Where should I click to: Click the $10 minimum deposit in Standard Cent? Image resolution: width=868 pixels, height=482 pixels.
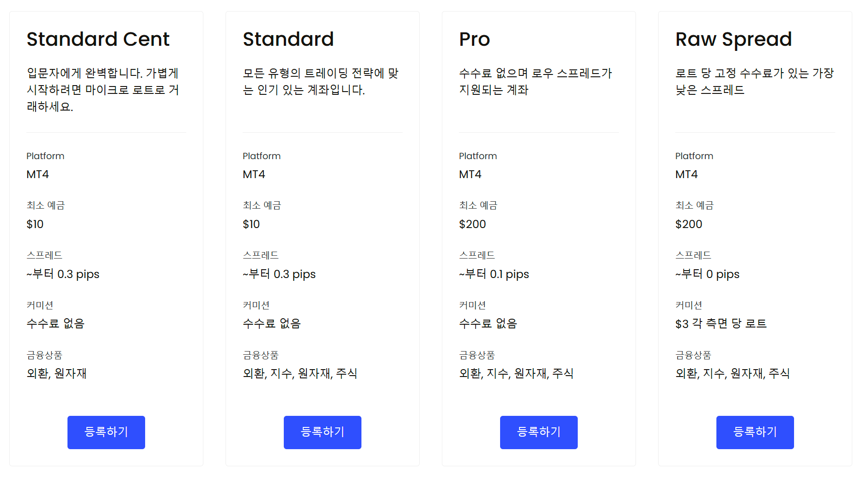(x=35, y=224)
